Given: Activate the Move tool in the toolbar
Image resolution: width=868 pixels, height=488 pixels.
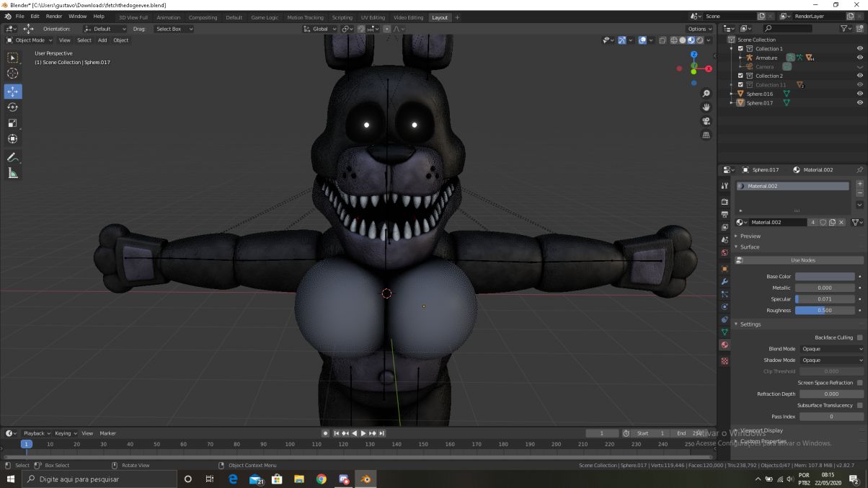Looking at the screenshot, I should [x=13, y=92].
